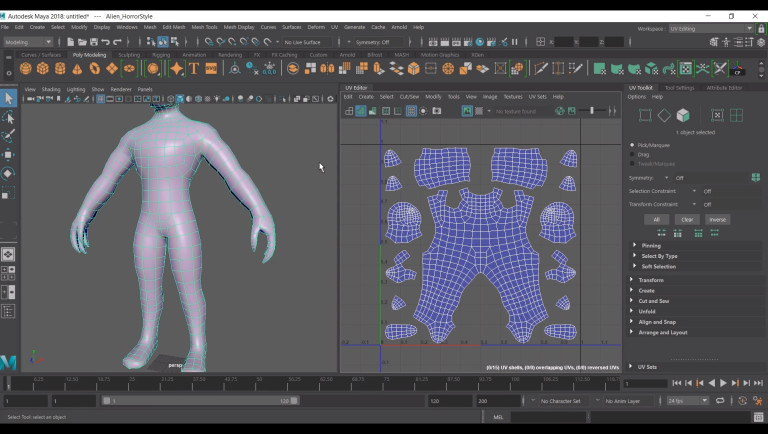
Task: Click the SVG shelf icon
Action: coord(211,68)
